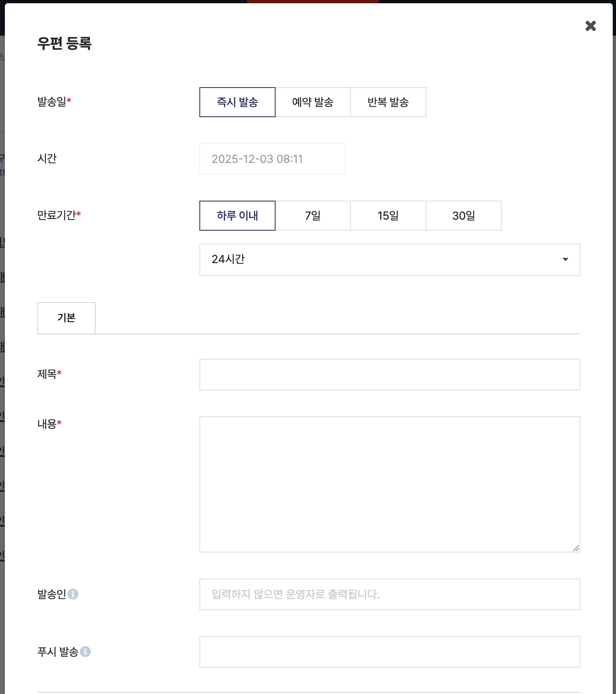
Task: Click the info icon beside 푸시 발송
Action: [85, 651]
